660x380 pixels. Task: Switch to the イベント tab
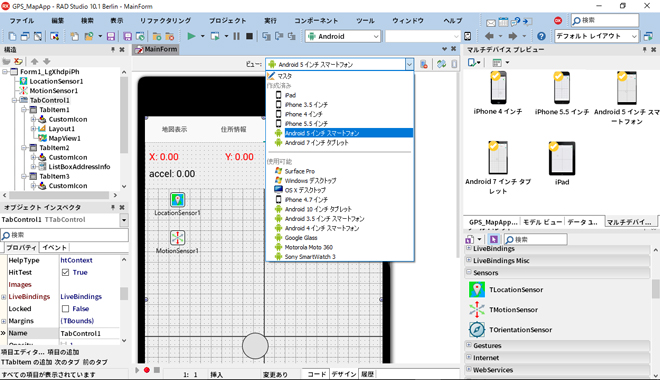coord(54,247)
